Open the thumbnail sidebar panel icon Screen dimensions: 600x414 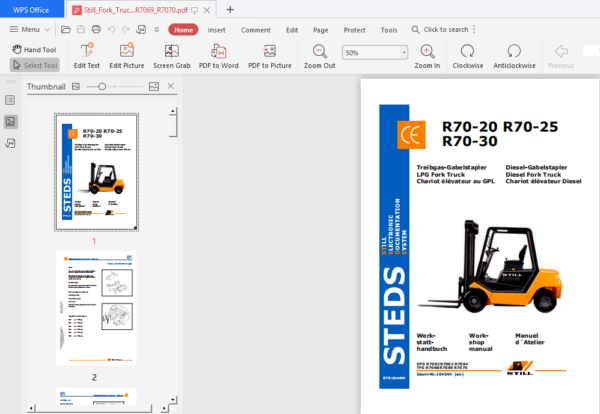[x=10, y=122]
